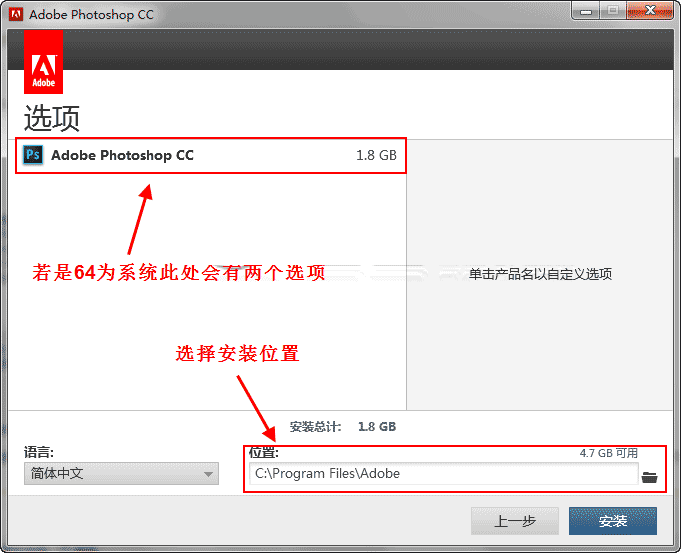681x553 pixels.
Task: Click the 位置 label
Action: pyautogui.click(x=264, y=453)
